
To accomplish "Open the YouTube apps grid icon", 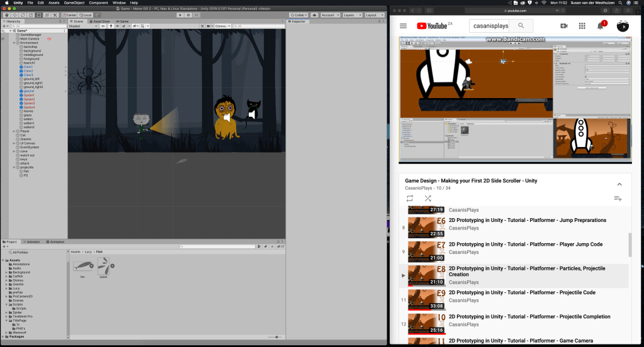I will 582,26.
